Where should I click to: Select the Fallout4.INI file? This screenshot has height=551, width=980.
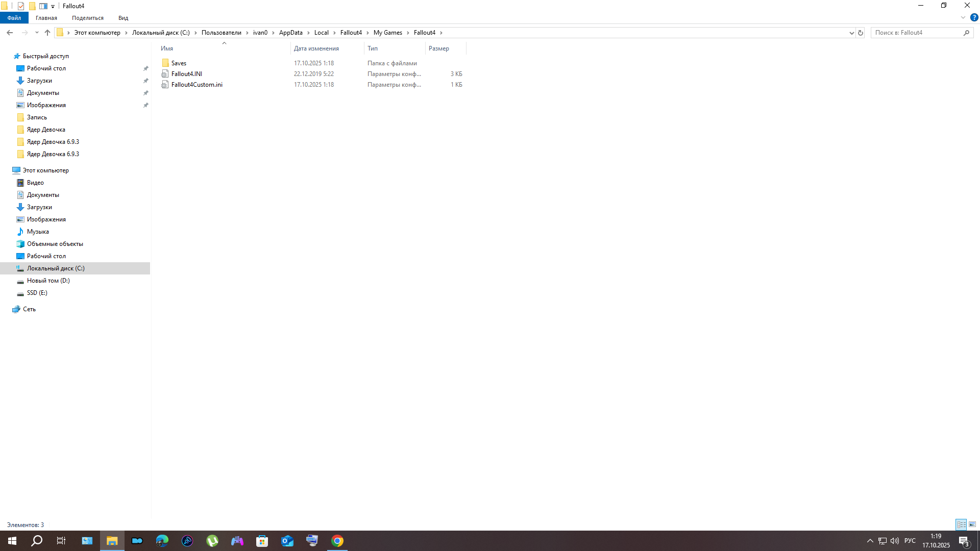[x=186, y=74]
